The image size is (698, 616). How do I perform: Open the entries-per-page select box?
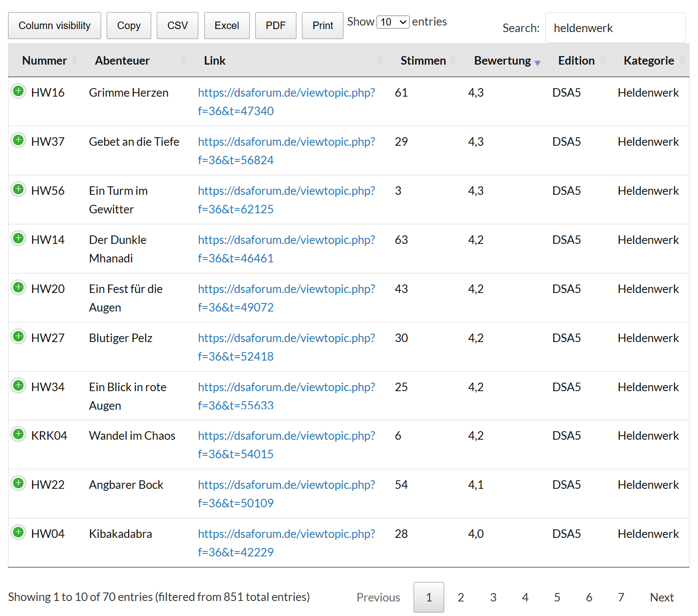pyautogui.click(x=393, y=22)
